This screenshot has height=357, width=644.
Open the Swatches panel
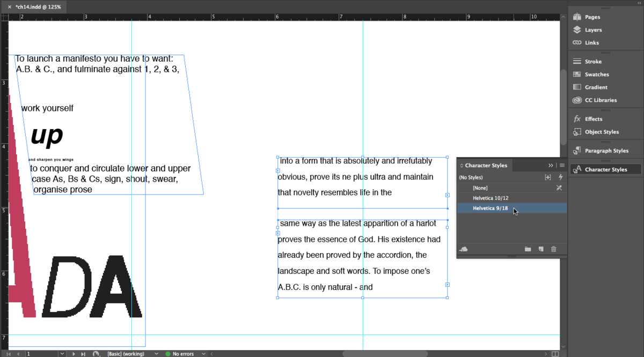(596, 75)
